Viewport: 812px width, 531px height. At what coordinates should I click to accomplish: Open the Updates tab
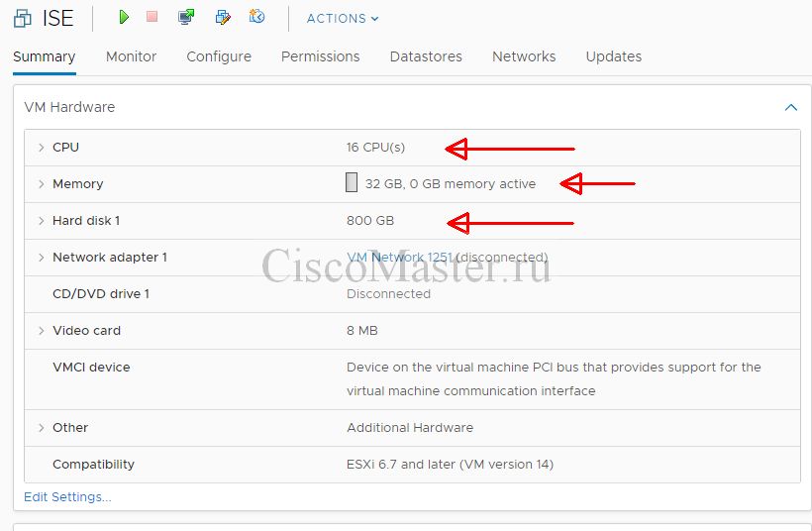point(614,56)
